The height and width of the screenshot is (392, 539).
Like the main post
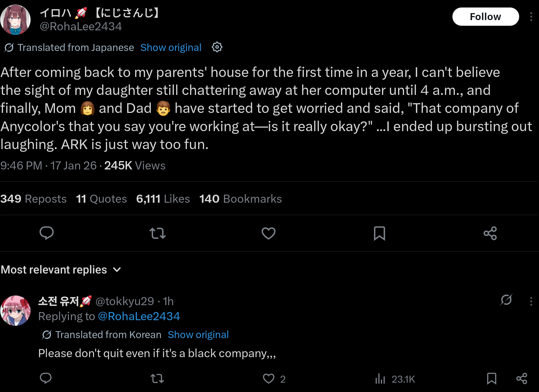point(268,233)
